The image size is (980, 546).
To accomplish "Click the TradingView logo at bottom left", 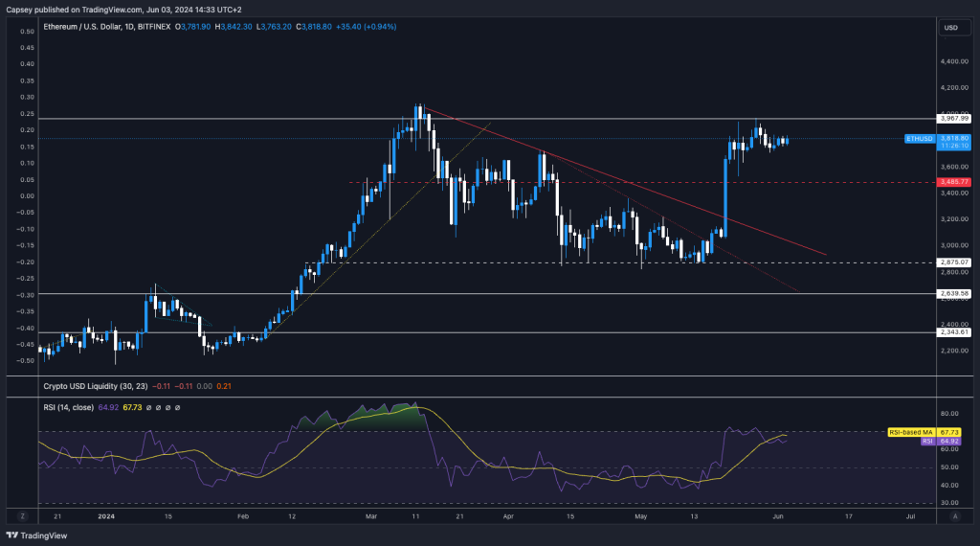I will click(x=33, y=536).
